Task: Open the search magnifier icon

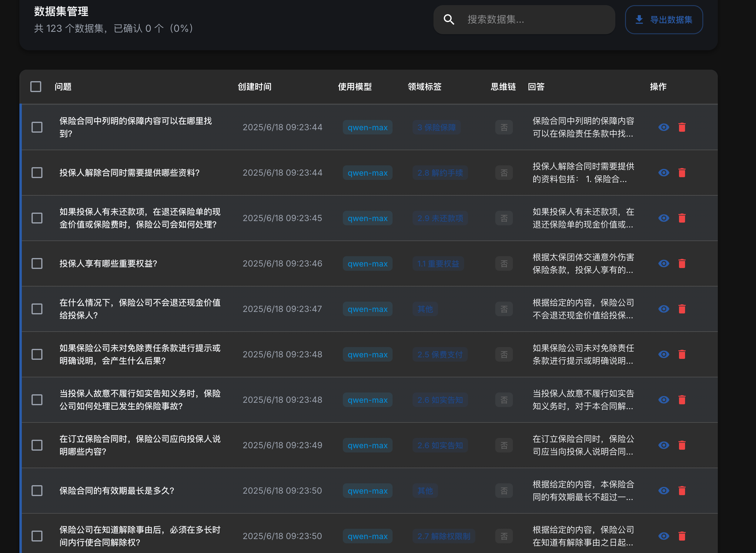Action: click(x=449, y=19)
